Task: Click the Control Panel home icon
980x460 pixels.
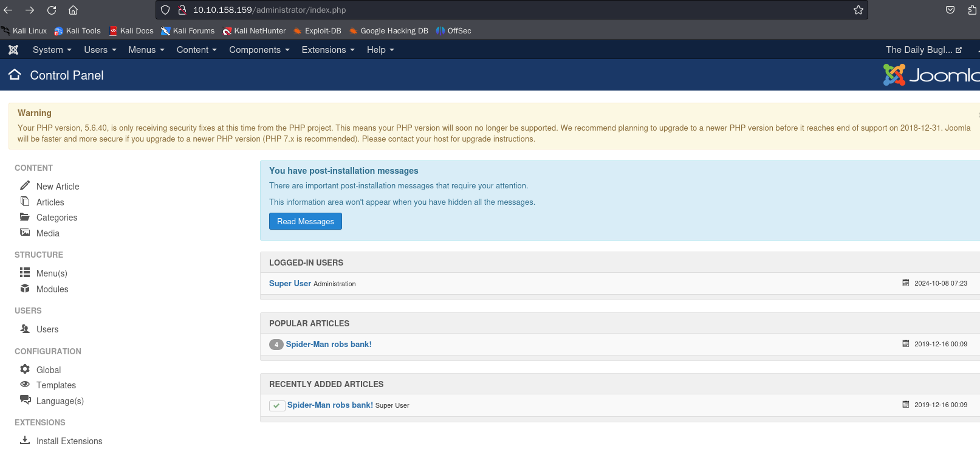Action: click(x=15, y=75)
